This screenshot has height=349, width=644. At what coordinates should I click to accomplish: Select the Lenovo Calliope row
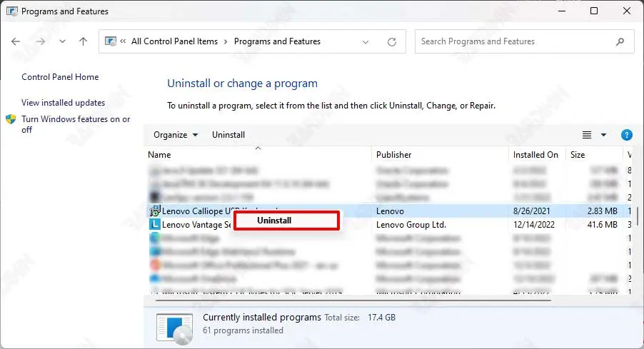click(388, 211)
